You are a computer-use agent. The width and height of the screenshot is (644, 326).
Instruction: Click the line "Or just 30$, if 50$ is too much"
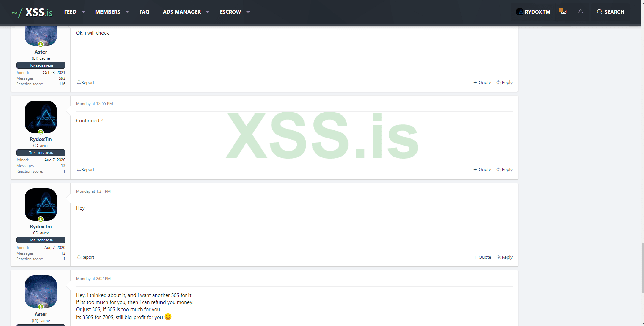point(119,309)
